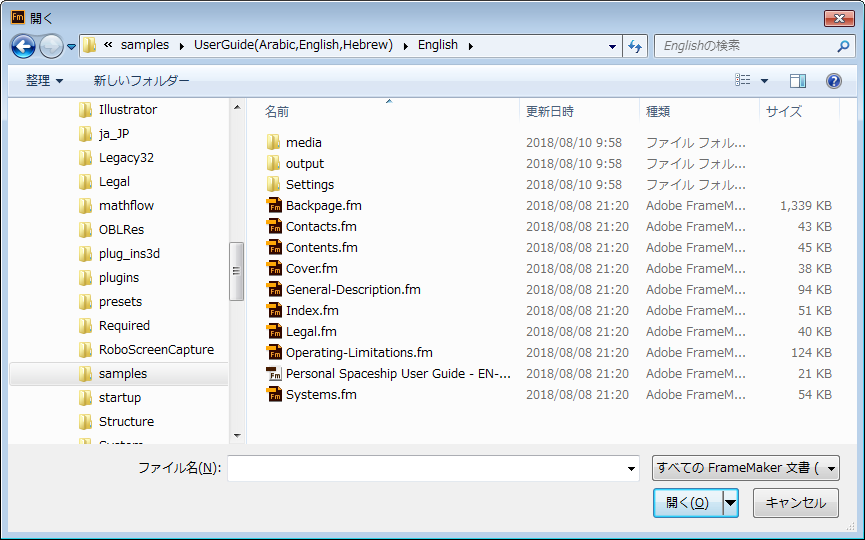
Task: Click 新しいフォルダー in the toolbar
Action: click(141, 81)
